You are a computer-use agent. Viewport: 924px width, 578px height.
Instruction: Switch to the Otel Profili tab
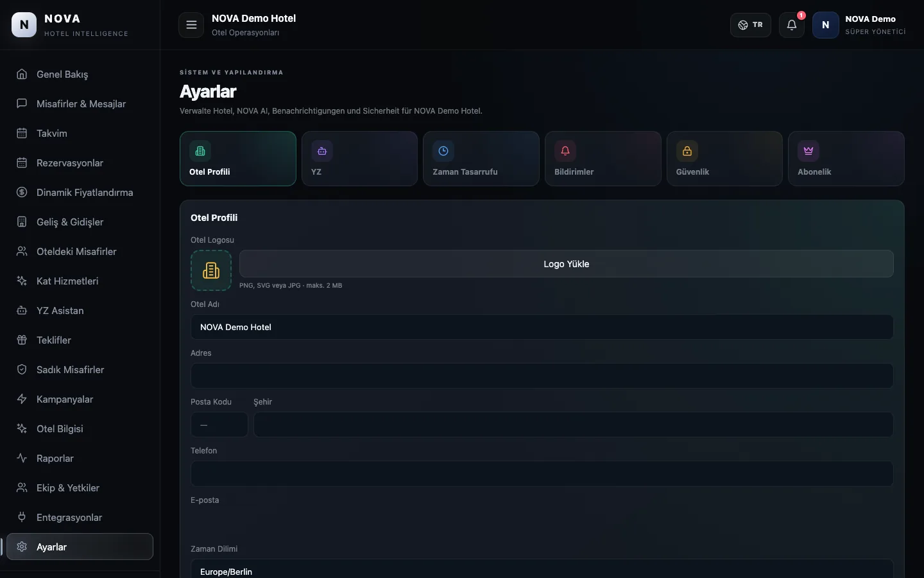[x=238, y=159]
